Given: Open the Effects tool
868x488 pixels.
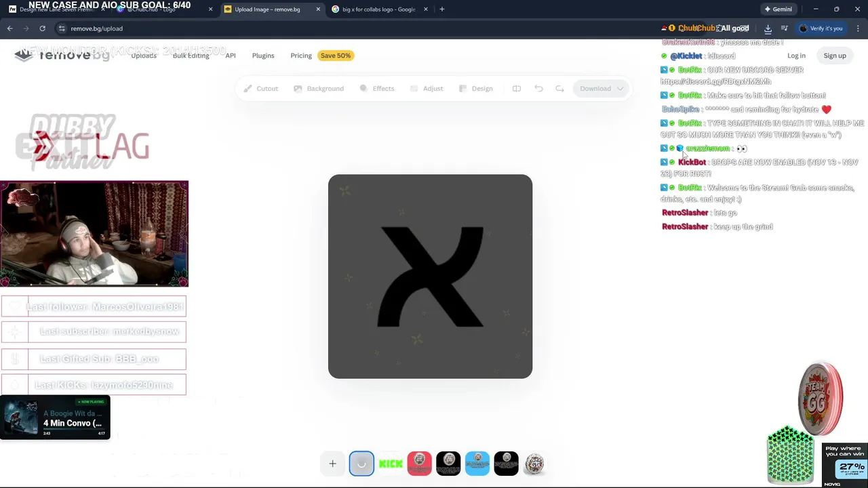Looking at the screenshot, I should coord(377,89).
